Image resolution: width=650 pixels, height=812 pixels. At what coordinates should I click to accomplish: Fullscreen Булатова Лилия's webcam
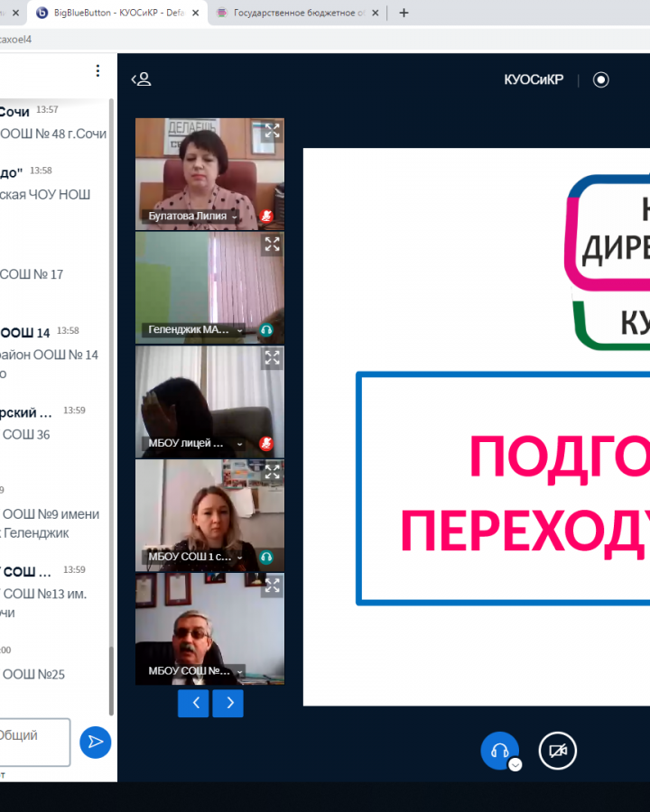tap(272, 131)
